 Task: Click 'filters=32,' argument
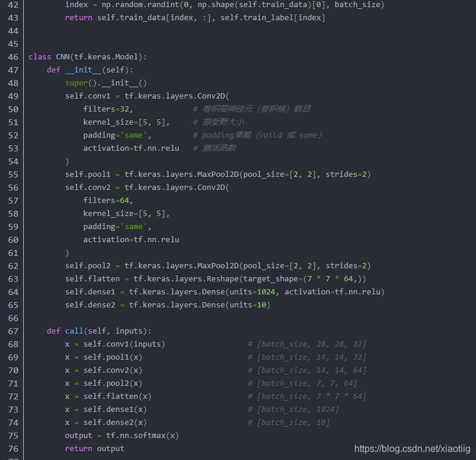(108, 109)
